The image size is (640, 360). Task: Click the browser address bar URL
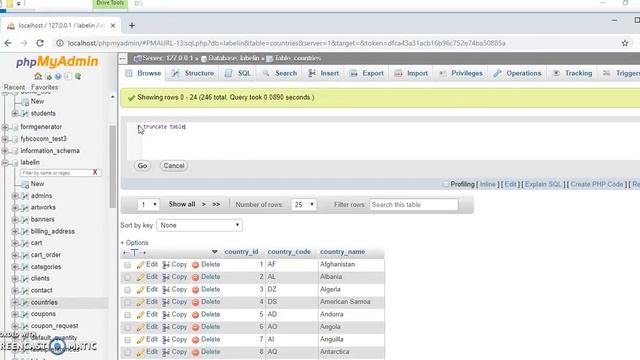(287, 43)
